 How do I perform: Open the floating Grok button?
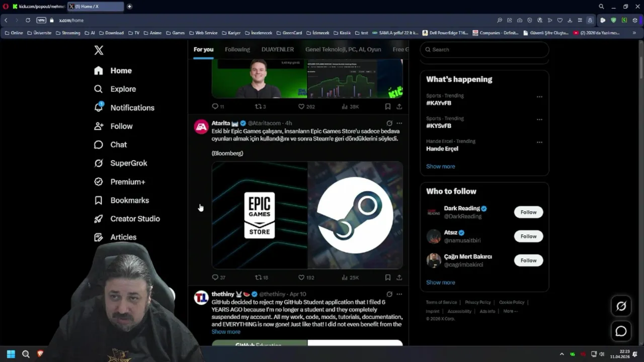click(621, 306)
